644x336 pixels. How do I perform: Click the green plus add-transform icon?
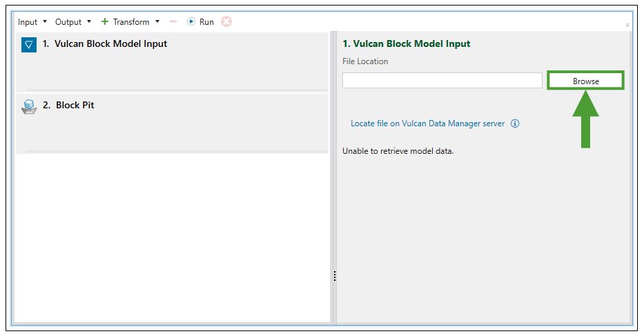tap(105, 22)
